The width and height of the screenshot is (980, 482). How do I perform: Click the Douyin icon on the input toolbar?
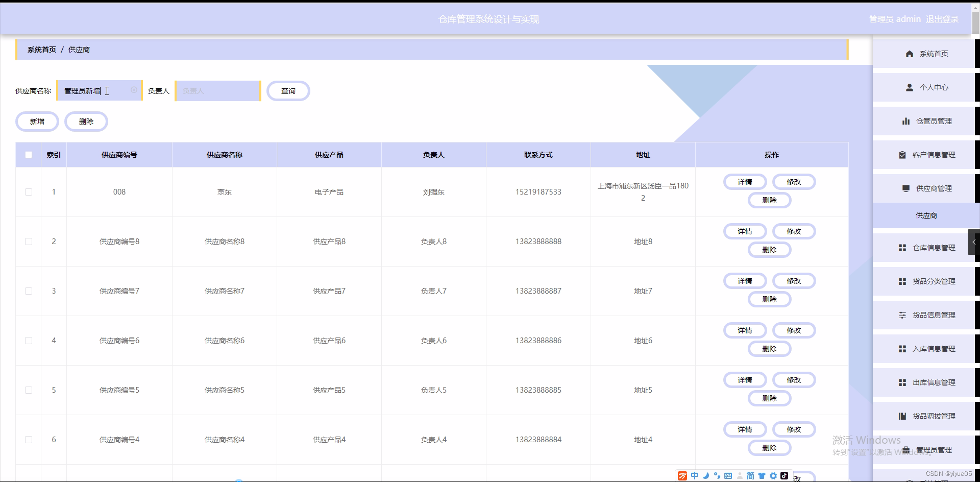785,475
